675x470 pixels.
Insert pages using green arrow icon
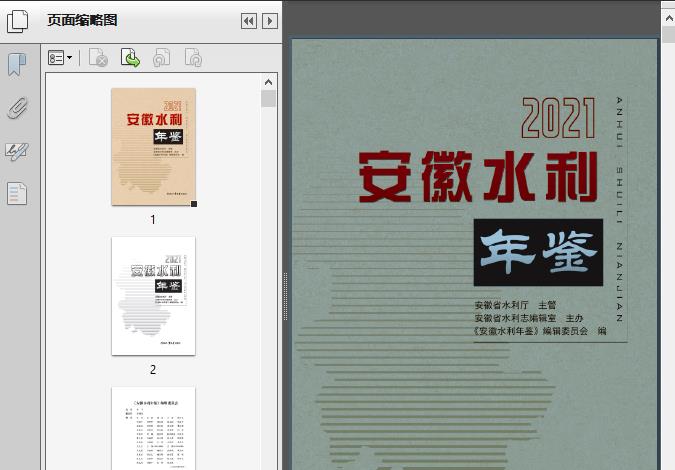pyautogui.click(x=130, y=58)
